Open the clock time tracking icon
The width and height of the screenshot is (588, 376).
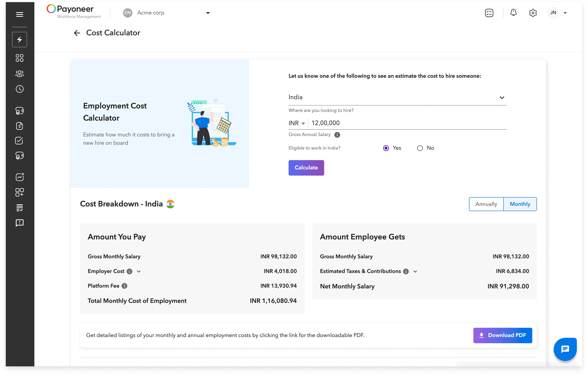pos(20,89)
